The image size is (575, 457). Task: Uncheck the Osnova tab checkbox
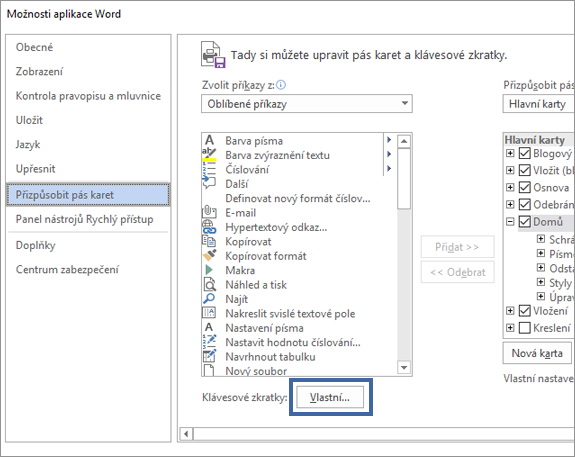pos(525,187)
